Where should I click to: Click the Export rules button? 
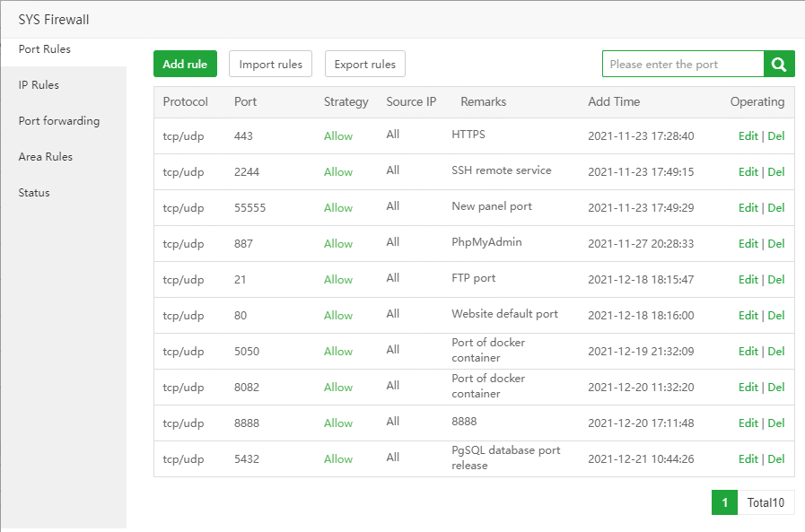pos(364,65)
